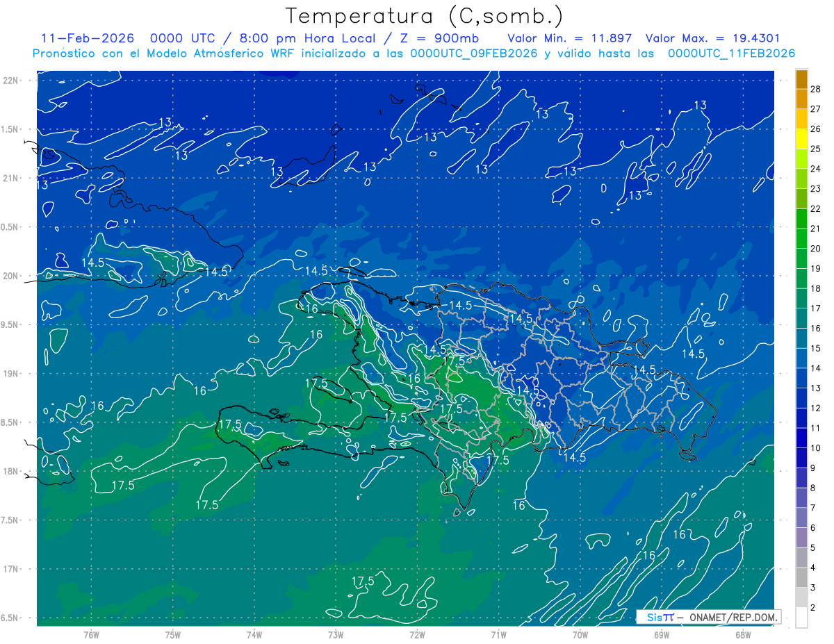Click the '22N' latitude label
834x644 pixels.
(11, 81)
